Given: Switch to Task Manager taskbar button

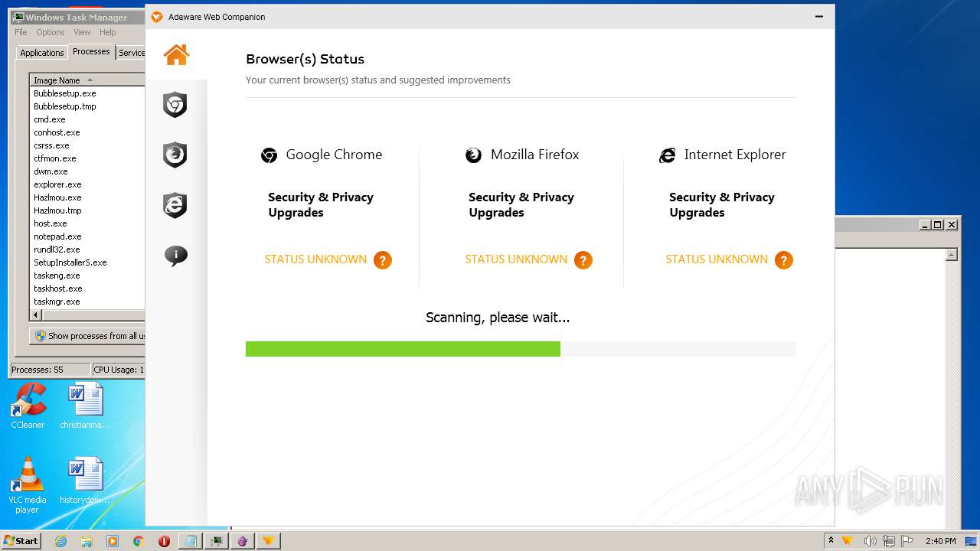Looking at the screenshot, I should pyautogui.click(x=217, y=541).
